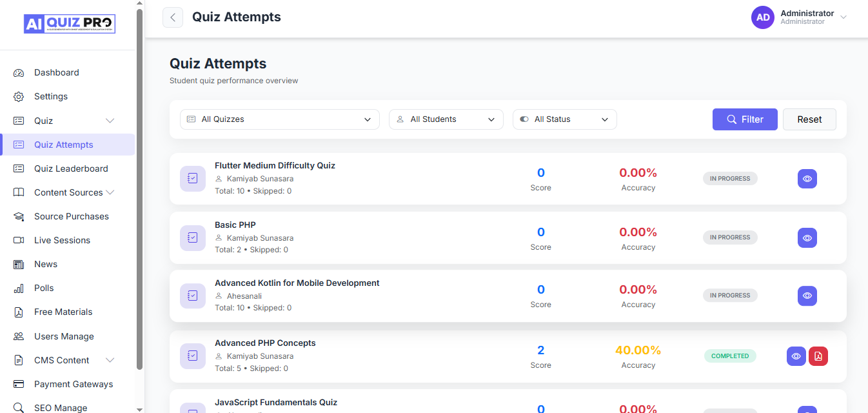
Task: Go back using the header back arrow
Action: coord(173,17)
